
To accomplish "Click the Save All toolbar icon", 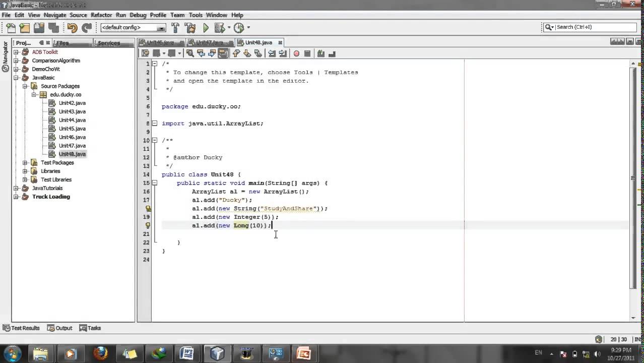I will click(x=53, y=28).
